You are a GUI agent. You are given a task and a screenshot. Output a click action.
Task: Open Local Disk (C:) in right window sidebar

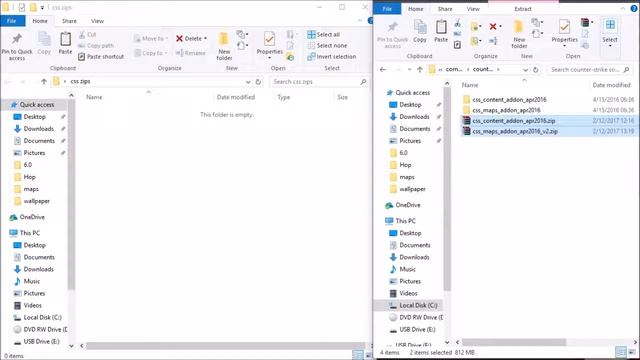point(418,305)
